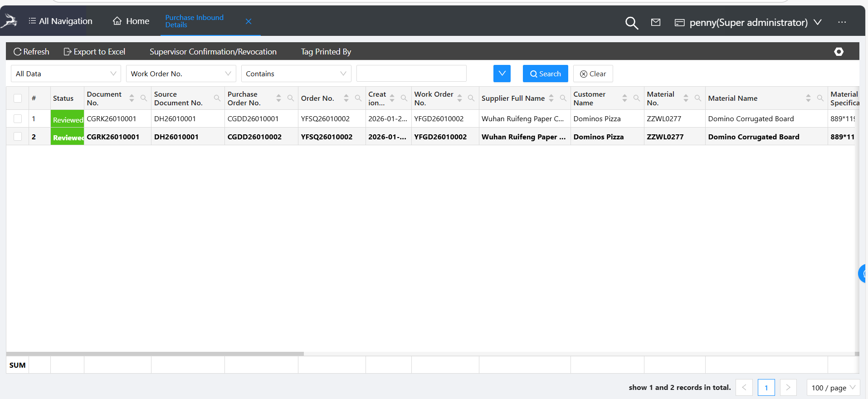868x399 pixels.
Task: Click search icon in Material Name column
Action: [x=820, y=98]
